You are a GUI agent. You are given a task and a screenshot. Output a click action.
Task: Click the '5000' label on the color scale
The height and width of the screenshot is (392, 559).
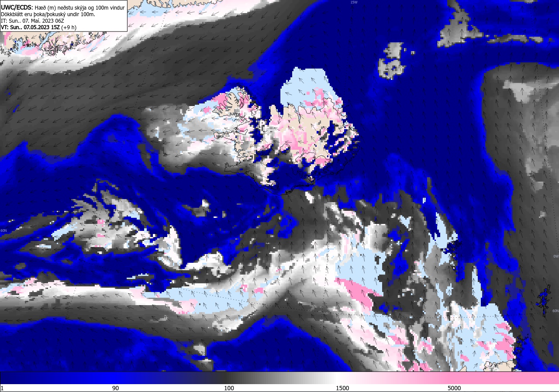click(x=454, y=388)
